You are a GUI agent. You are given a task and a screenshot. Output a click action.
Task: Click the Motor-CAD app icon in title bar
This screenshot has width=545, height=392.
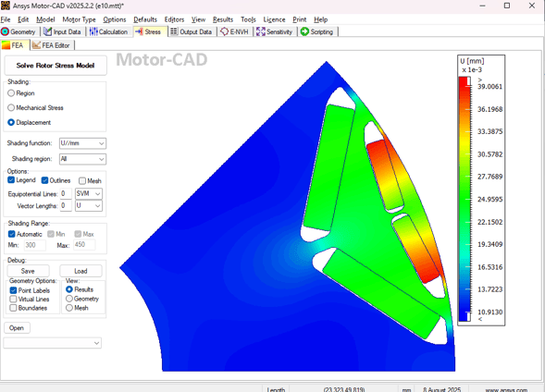coord(6,6)
